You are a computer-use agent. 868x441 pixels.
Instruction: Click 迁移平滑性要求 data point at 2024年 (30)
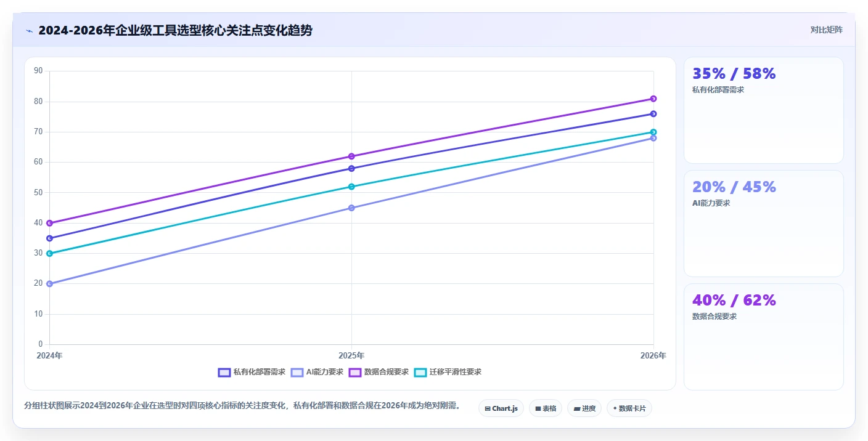coord(49,253)
